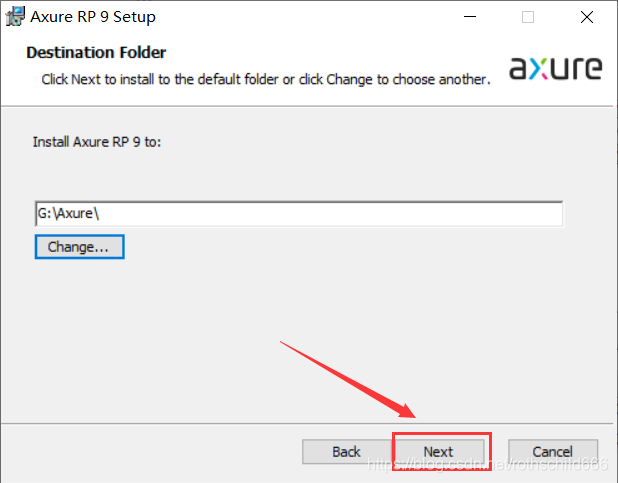Click the grayed-out maximize window icon
The height and width of the screenshot is (483, 618).
(527, 17)
